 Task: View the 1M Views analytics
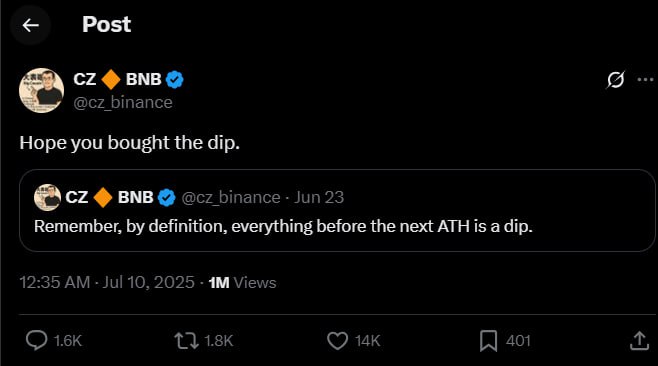pos(243,282)
